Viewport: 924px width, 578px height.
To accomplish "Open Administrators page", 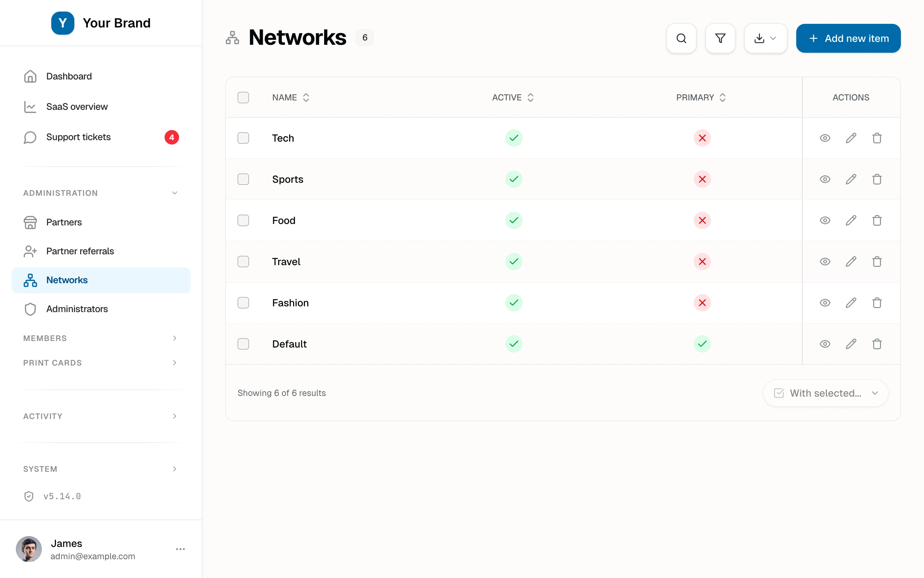I will 101,309.
